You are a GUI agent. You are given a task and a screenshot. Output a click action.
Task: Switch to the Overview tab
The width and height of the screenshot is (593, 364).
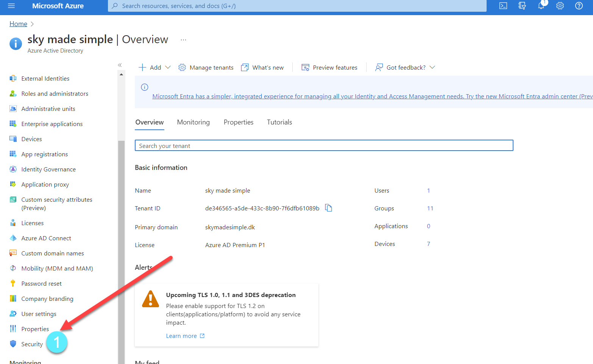click(x=150, y=122)
